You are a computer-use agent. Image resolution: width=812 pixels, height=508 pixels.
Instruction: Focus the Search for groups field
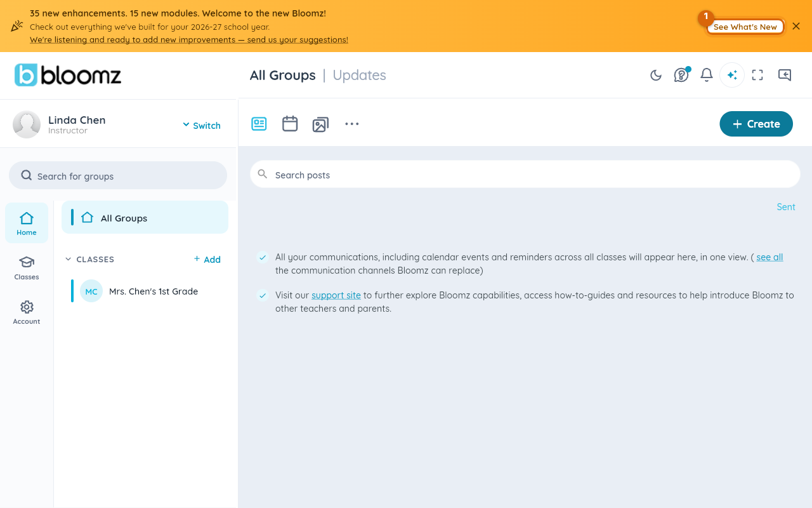(x=118, y=175)
